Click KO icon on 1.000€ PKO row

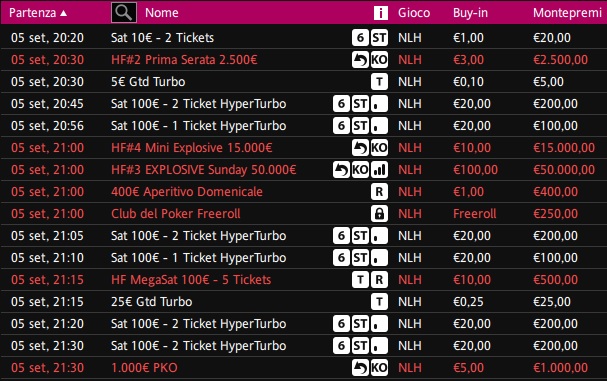tap(379, 367)
